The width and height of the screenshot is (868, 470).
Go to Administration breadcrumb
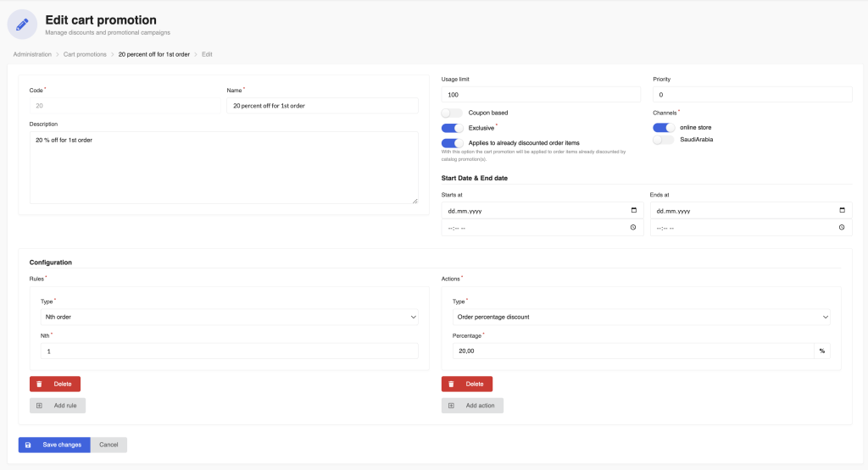point(32,54)
